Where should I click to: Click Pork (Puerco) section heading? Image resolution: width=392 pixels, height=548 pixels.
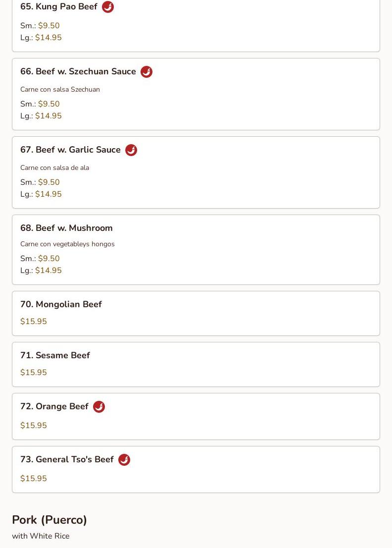pos(49,520)
